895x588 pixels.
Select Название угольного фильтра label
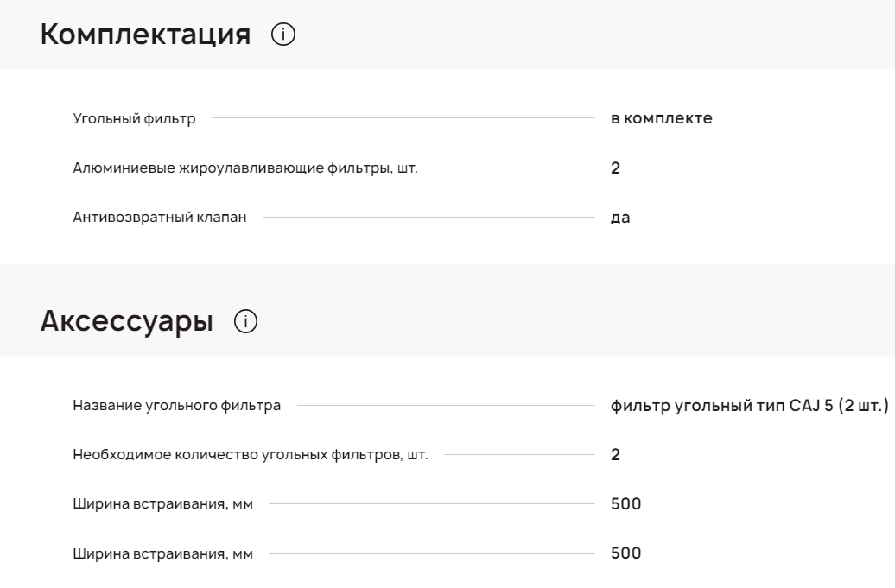(177, 406)
